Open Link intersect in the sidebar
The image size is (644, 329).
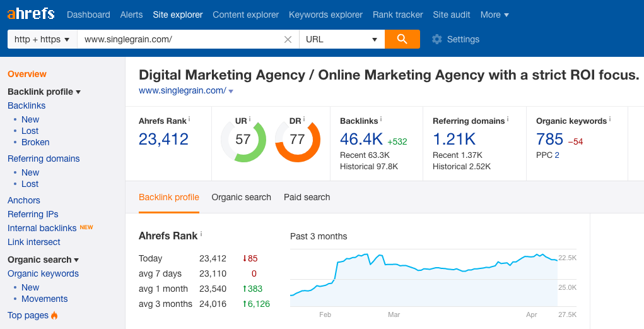(33, 242)
